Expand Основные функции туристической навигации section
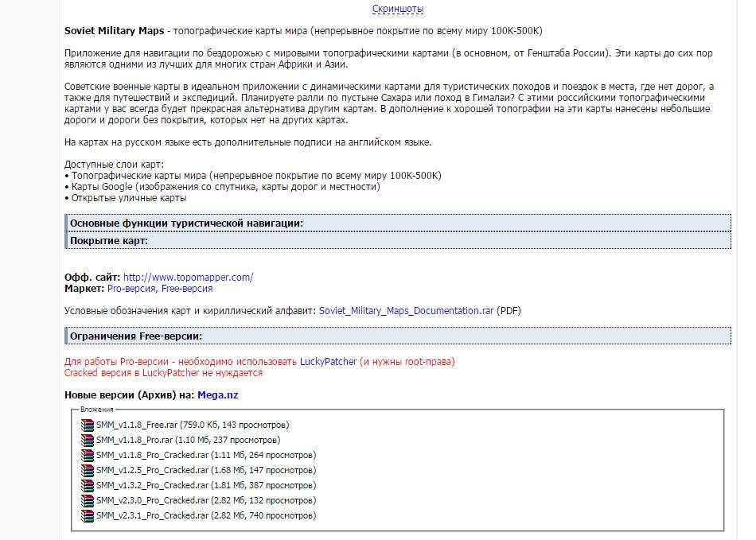The image size is (756, 540). coord(398,223)
